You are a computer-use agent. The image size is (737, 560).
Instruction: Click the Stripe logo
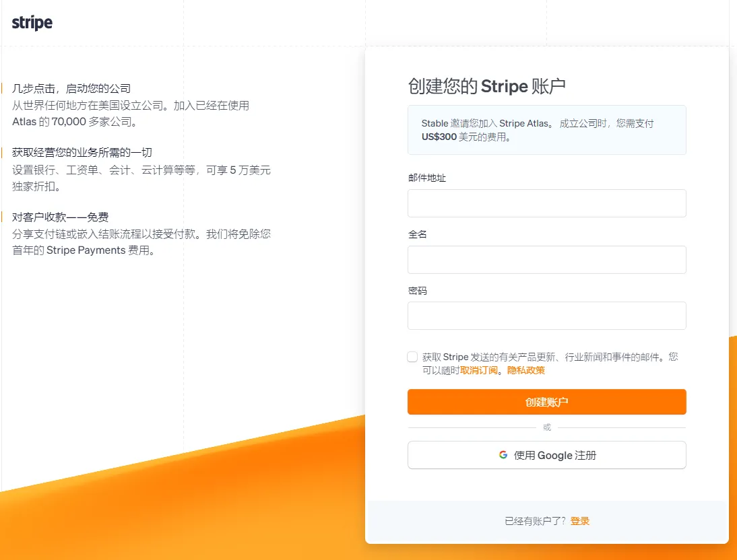click(x=32, y=23)
